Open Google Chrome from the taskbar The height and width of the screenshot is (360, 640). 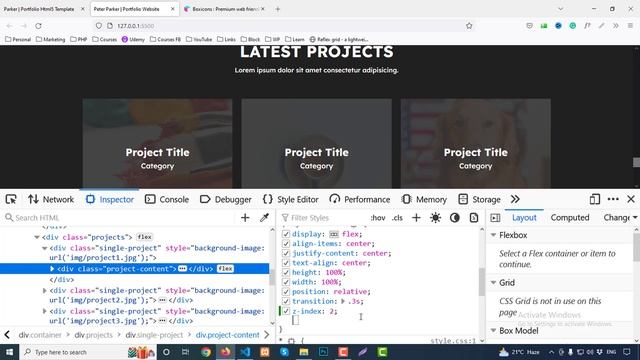pos(206,352)
